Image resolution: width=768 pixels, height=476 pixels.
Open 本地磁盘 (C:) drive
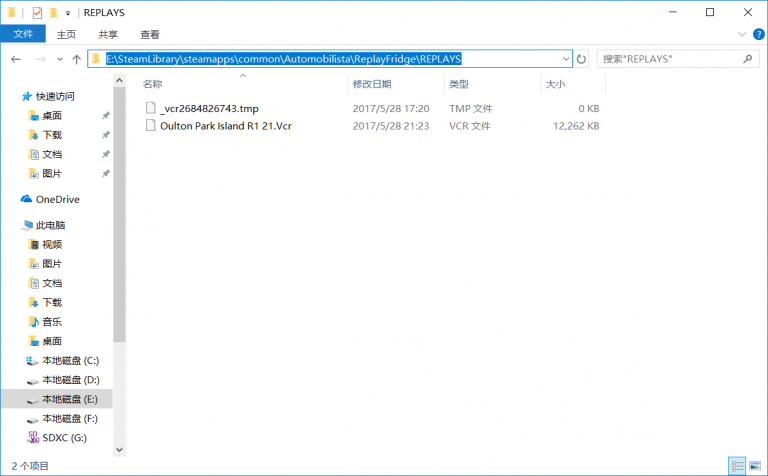71,361
